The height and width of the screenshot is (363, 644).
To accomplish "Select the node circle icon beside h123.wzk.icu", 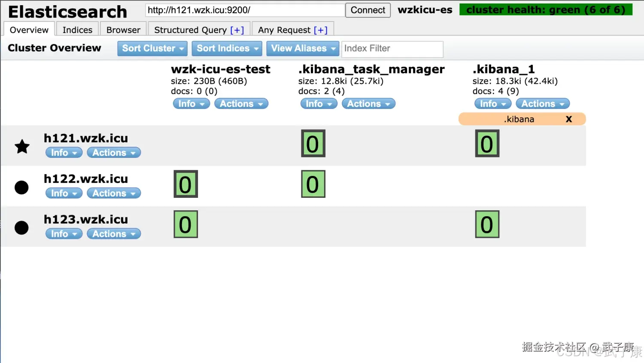I will pos(21,227).
